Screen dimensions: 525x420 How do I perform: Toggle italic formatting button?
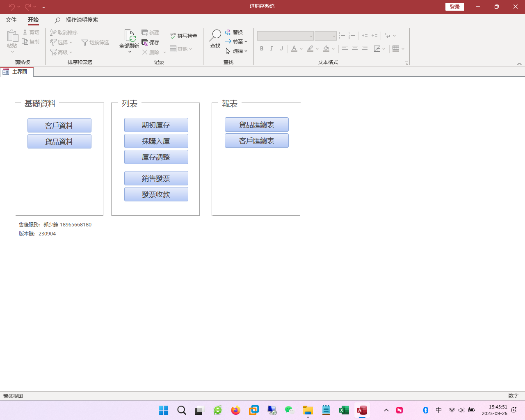[x=271, y=49]
